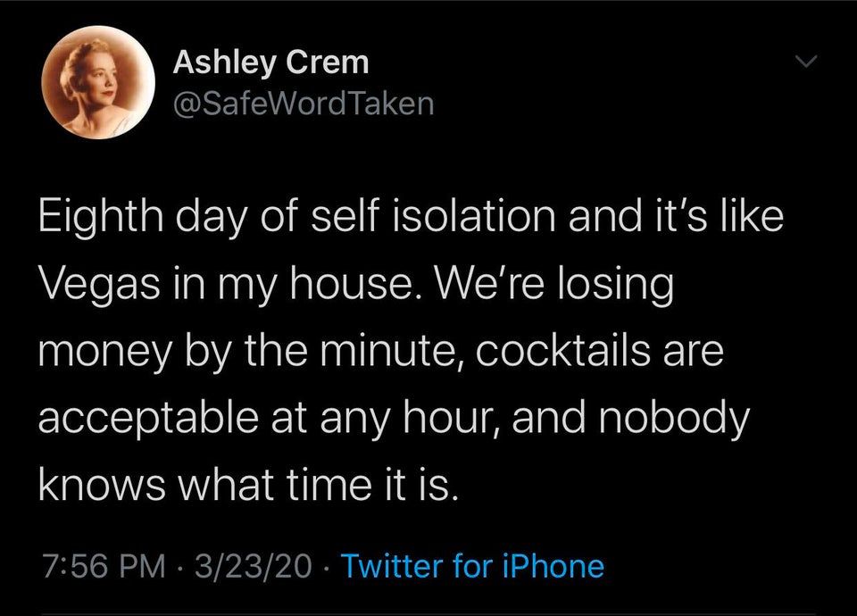Click the word minute in the tweet
The width and height of the screenshot is (857, 616).
(x=393, y=352)
